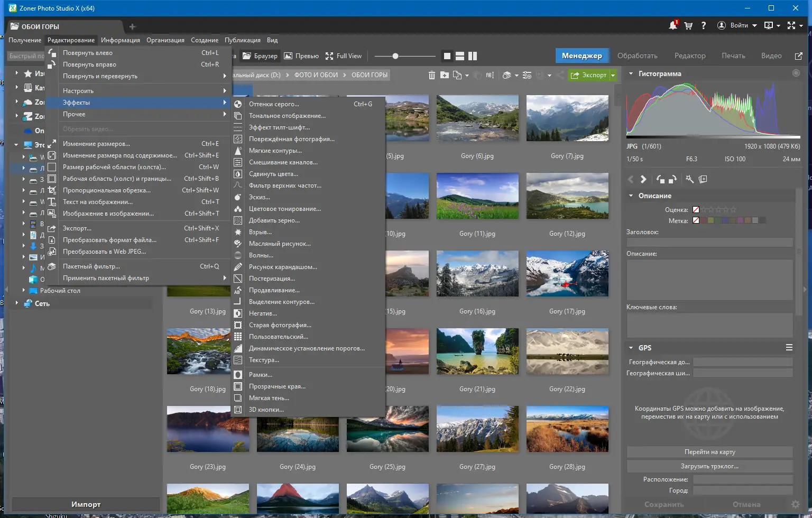Click the magic wand quick-fix icon
The width and height of the screenshot is (812, 518).
coord(689,179)
